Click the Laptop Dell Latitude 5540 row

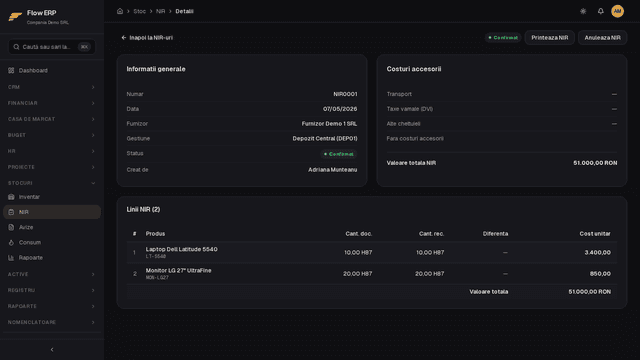coord(371,252)
